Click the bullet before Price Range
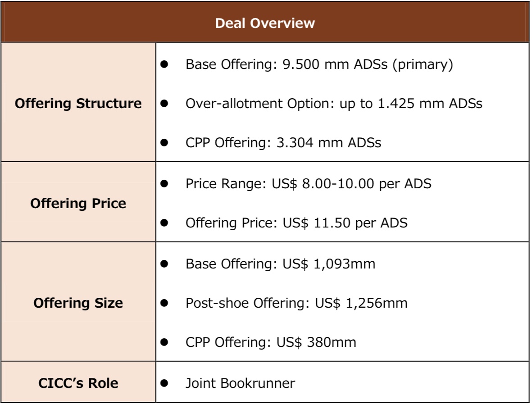This screenshot has width=532, height=405. [164, 183]
